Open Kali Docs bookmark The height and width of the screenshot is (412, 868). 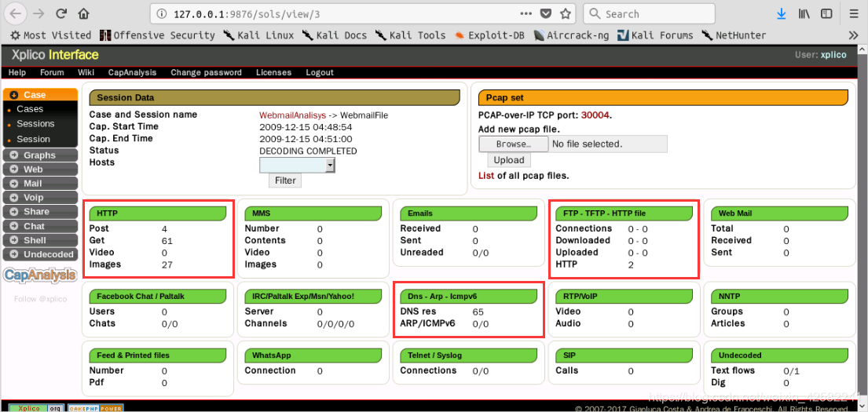coord(335,35)
